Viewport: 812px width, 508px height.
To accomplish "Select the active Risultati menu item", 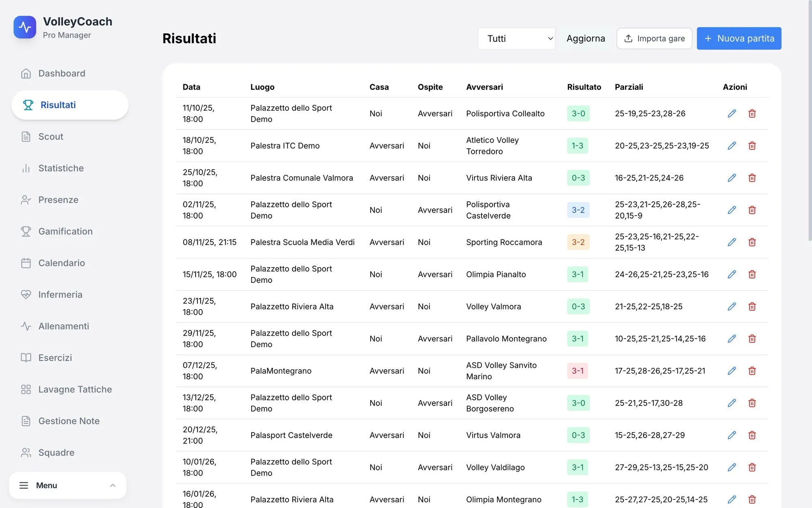I will 70,105.
